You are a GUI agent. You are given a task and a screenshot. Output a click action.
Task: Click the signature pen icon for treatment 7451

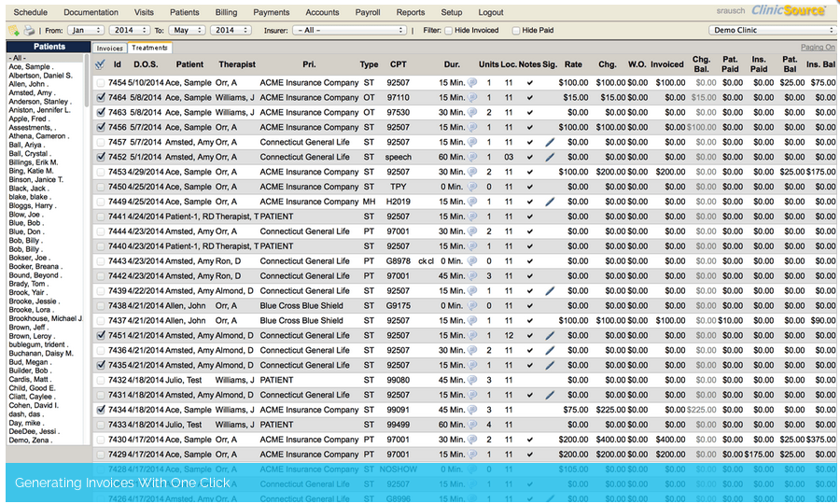[550, 336]
